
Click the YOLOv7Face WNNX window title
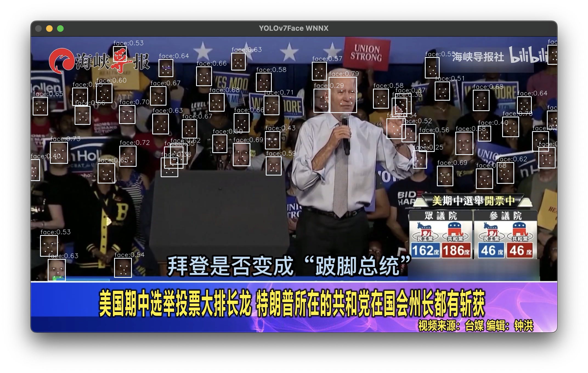point(293,28)
